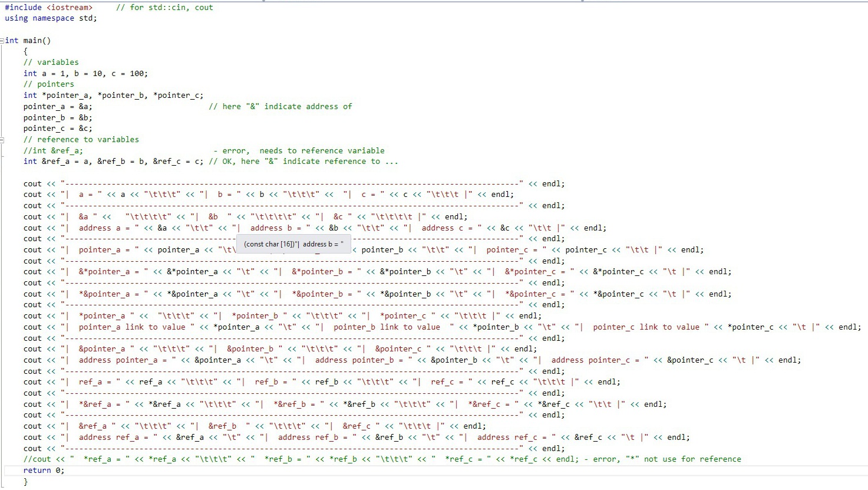The height and width of the screenshot is (490, 868).
Task: Click the #include <iostream> directive
Action: click(x=47, y=8)
